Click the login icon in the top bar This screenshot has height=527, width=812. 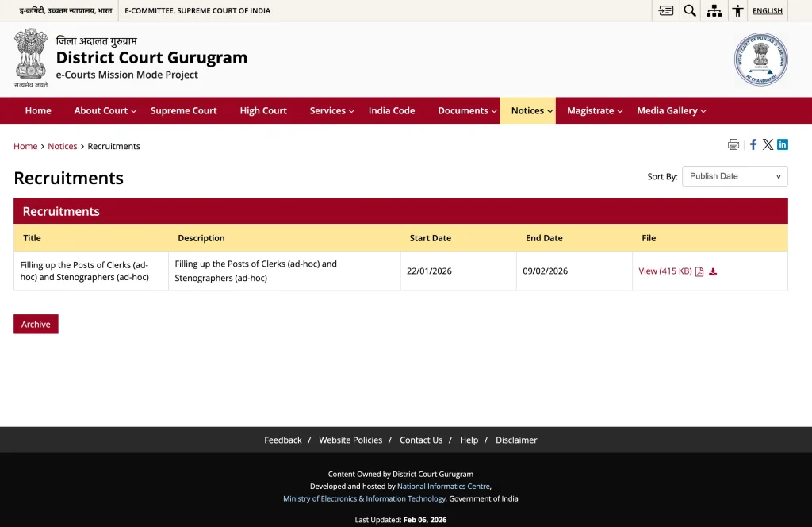665,10
